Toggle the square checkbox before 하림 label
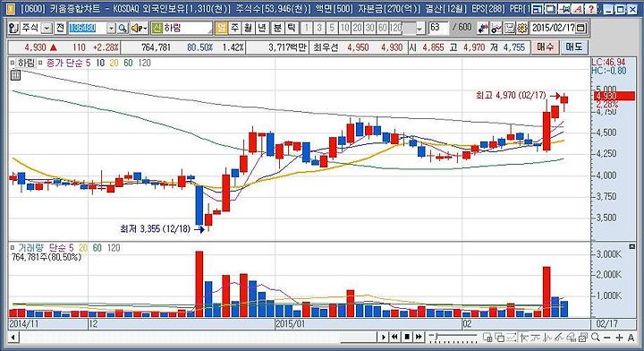This screenshot has height=351, width=644. (13, 63)
